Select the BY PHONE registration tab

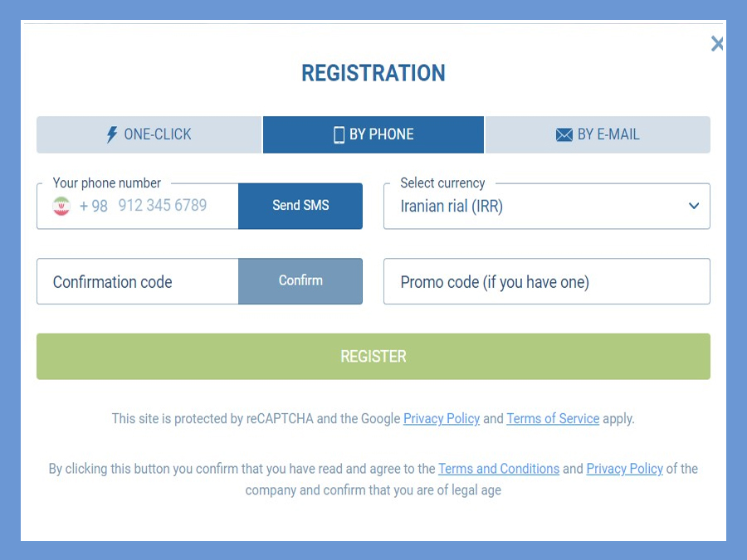click(x=373, y=134)
